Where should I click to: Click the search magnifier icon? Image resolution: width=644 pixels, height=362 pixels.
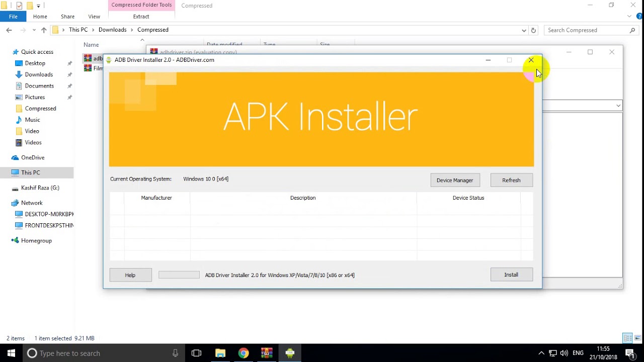pyautogui.click(x=633, y=30)
